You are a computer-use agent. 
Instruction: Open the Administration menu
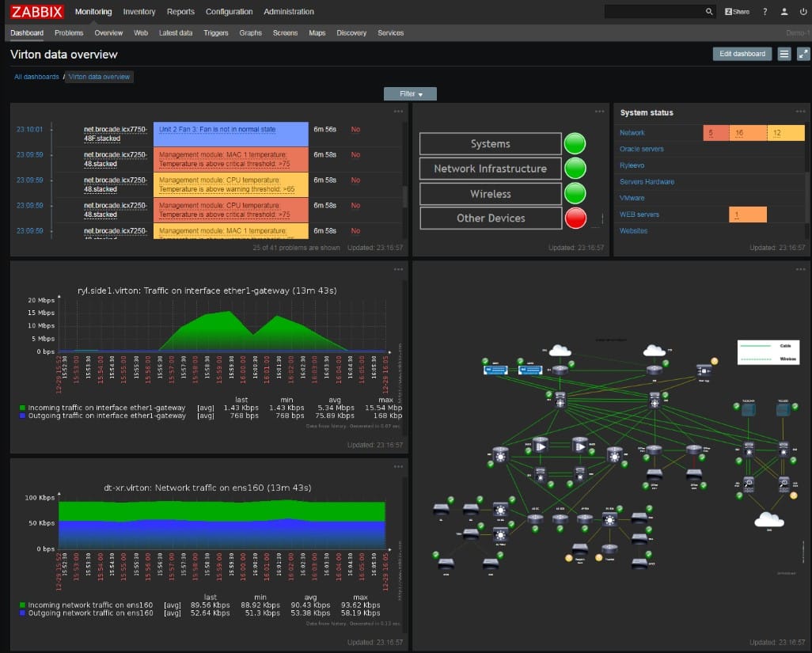pos(288,11)
